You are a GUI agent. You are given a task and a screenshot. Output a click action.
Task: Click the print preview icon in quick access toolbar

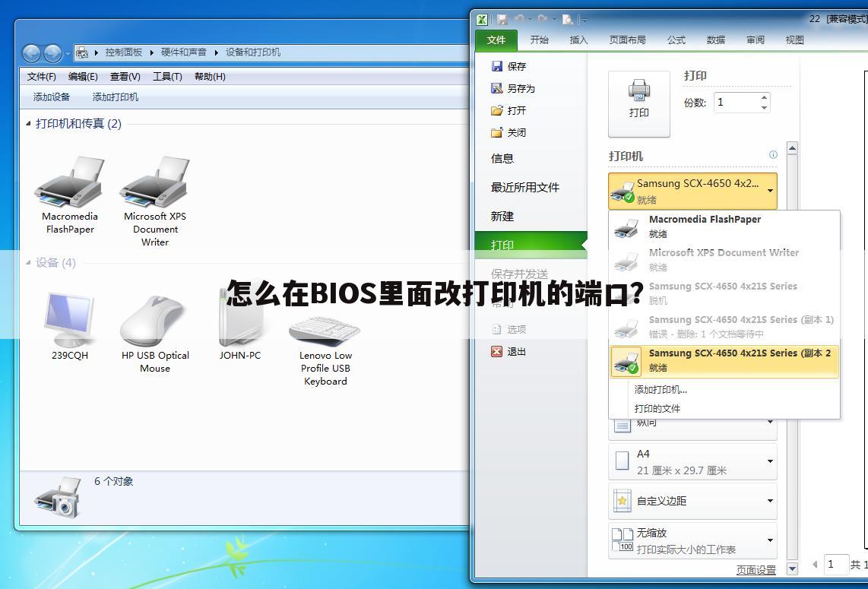point(568,19)
